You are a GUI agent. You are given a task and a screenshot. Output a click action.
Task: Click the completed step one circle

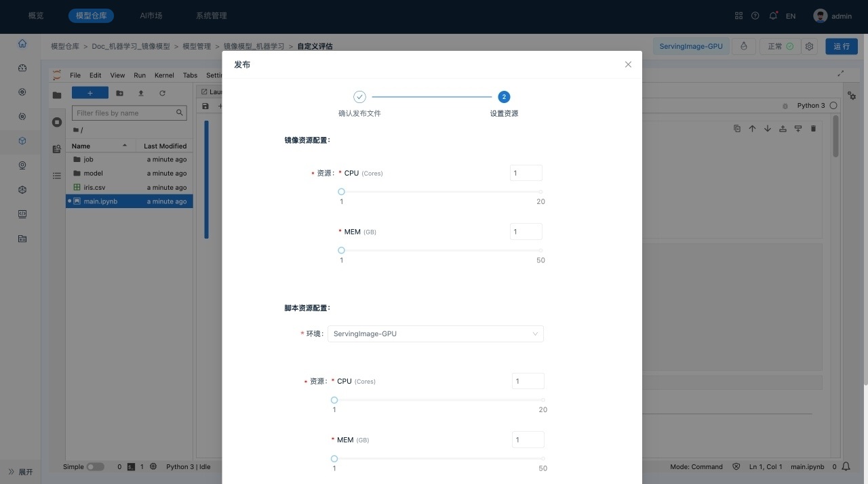359,97
